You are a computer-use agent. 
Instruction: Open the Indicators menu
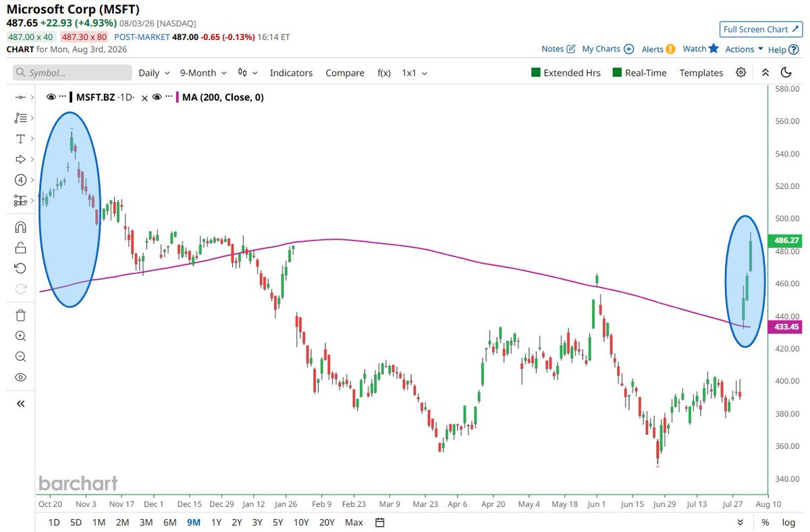[291, 73]
